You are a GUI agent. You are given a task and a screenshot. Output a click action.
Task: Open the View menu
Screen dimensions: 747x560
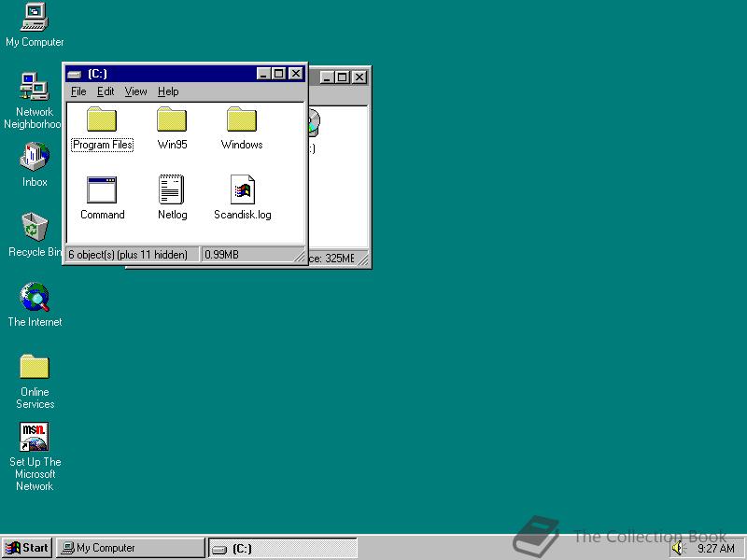point(135,91)
